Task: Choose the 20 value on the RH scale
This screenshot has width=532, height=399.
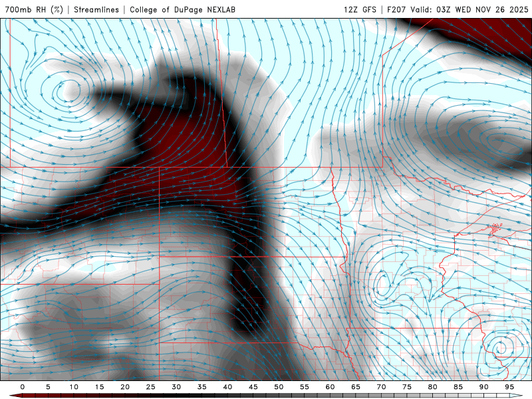Action: [x=125, y=387]
